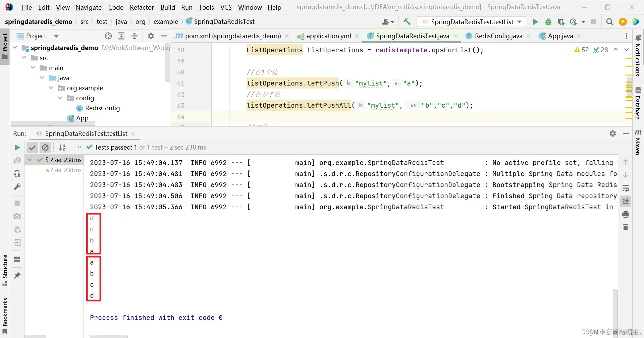Run with coverage from the main toolbar
This screenshot has width=644, height=338.
tap(561, 22)
